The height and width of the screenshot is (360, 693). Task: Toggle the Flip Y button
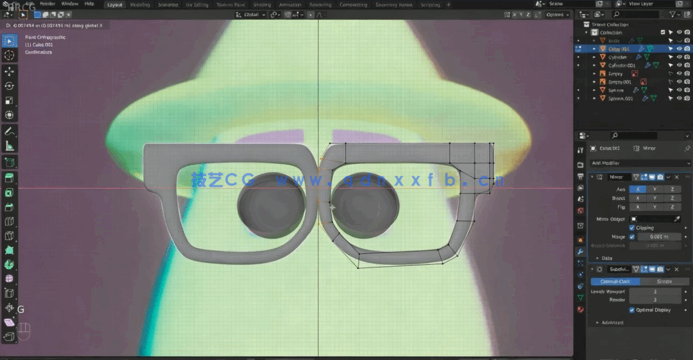(655, 207)
